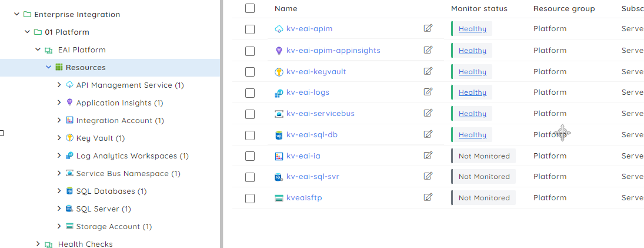Collapse the EAI Platform node
Viewport: 644px width, 248px height.
38,49
